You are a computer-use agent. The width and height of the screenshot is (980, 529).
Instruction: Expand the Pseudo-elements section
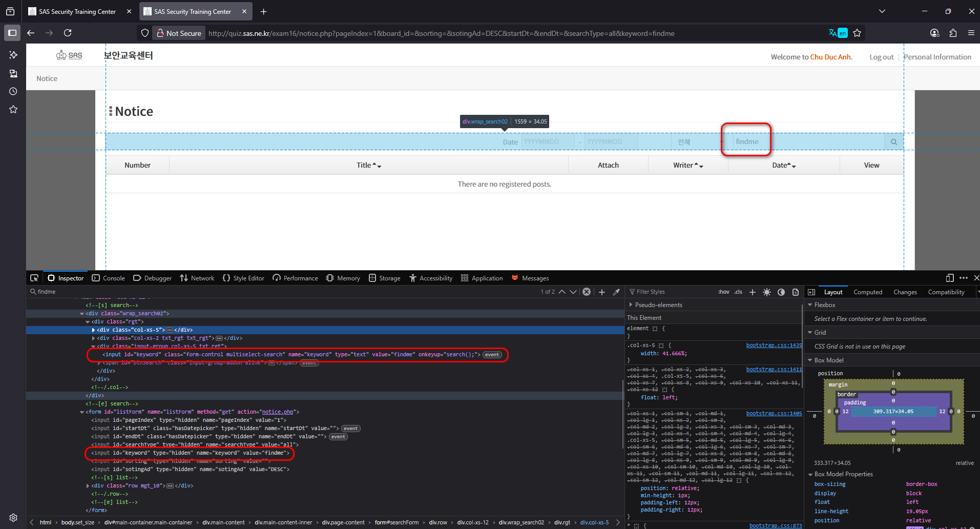631,305
